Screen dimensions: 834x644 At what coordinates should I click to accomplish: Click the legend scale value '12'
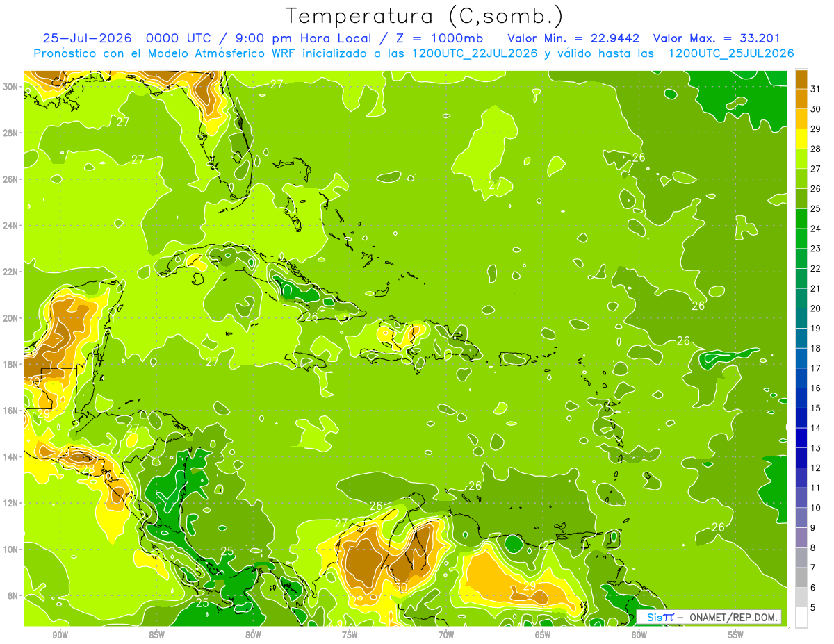[816, 468]
